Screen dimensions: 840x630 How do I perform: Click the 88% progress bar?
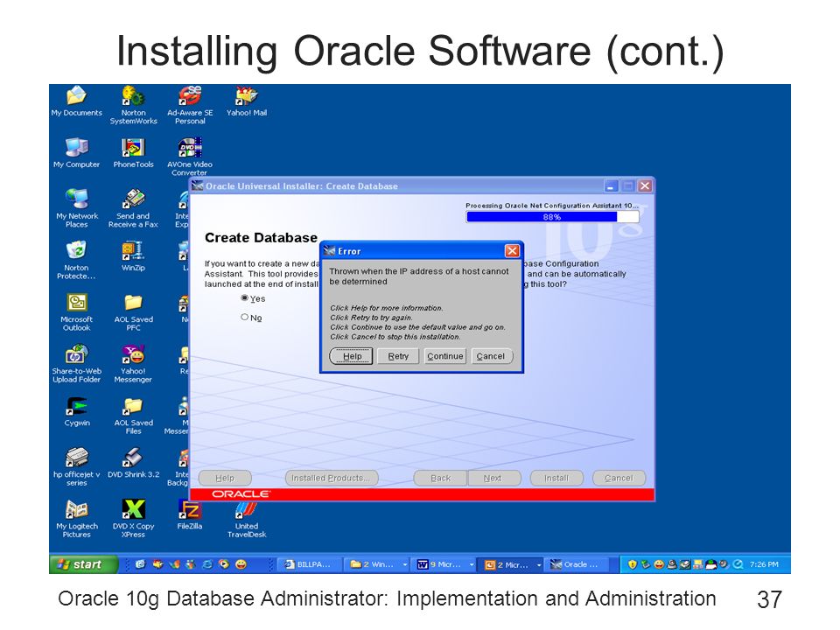(x=552, y=217)
